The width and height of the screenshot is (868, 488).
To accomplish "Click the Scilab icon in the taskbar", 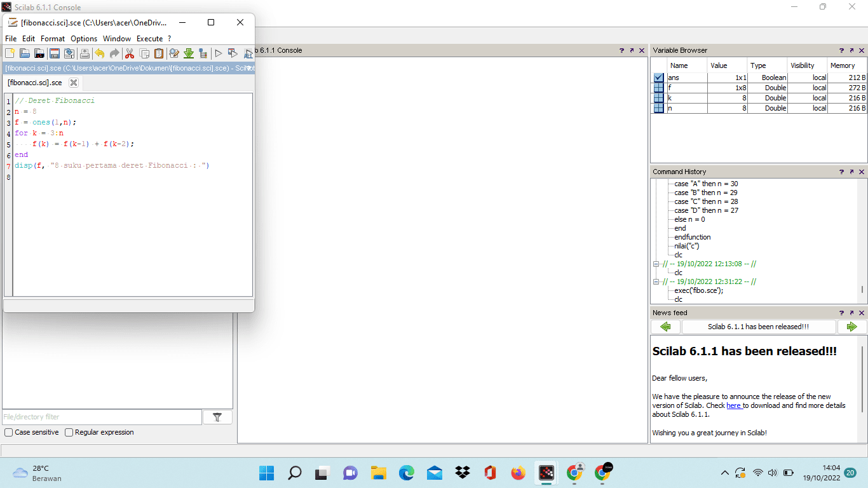I will [546, 473].
